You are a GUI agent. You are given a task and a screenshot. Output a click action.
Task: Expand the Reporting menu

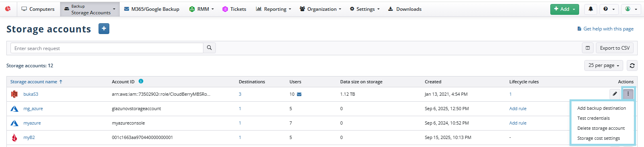[274, 9]
